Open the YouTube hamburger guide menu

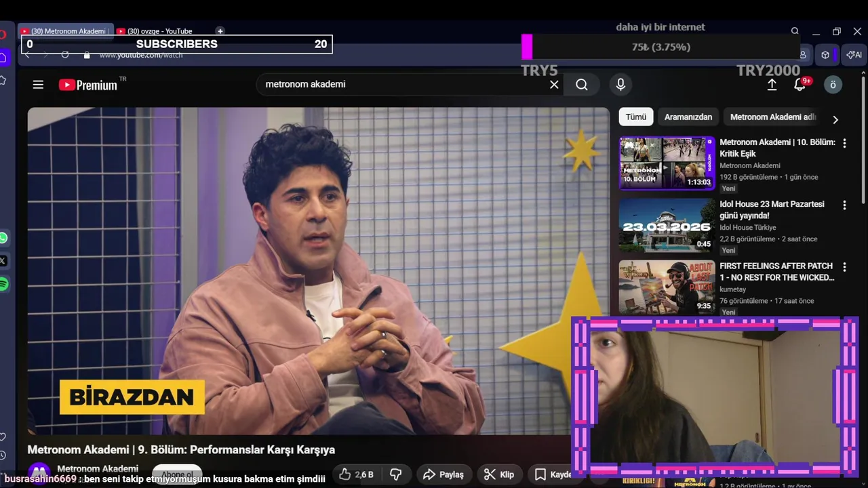click(38, 85)
